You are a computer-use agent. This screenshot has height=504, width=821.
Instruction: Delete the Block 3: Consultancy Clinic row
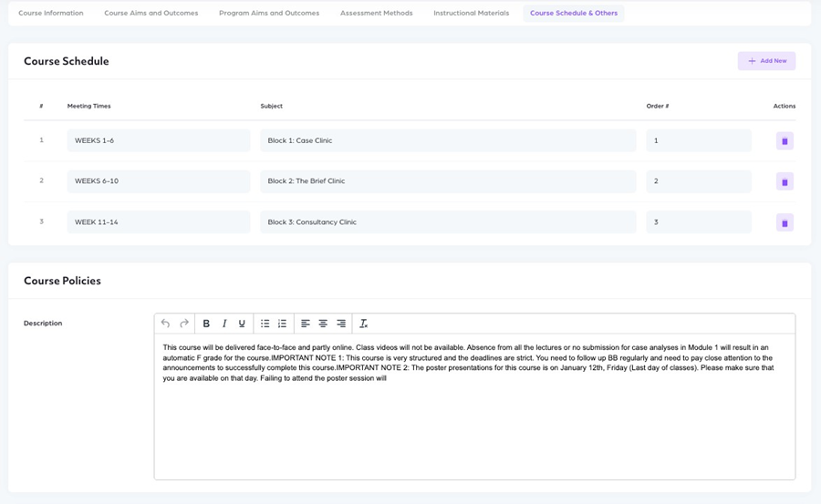(785, 222)
